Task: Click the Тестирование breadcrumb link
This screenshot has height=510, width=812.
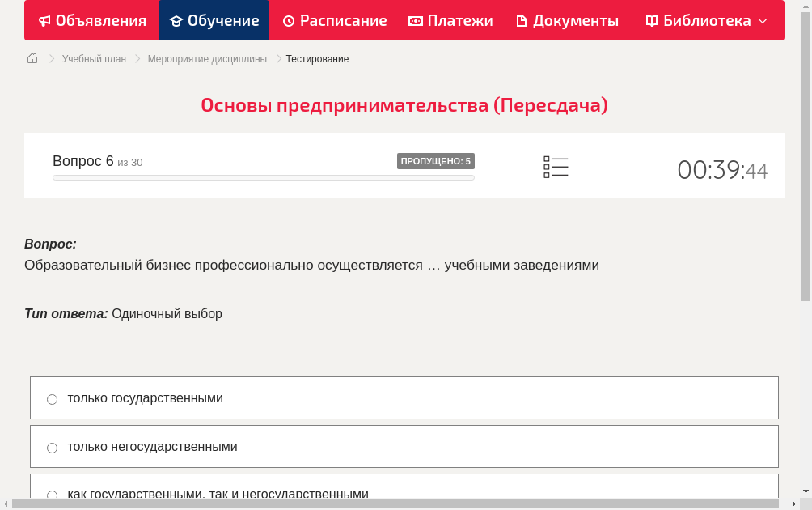Action: (316, 58)
